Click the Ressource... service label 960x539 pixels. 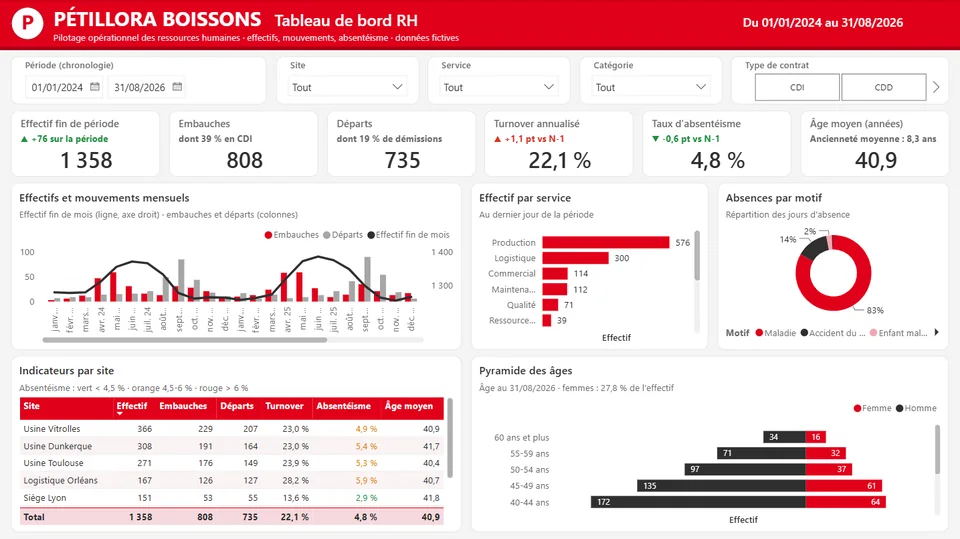coord(512,320)
